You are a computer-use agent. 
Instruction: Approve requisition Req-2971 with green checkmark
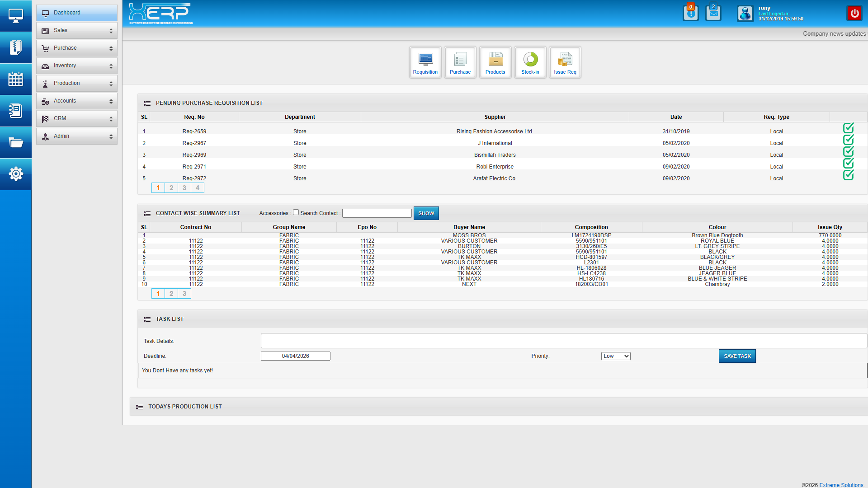848,164
